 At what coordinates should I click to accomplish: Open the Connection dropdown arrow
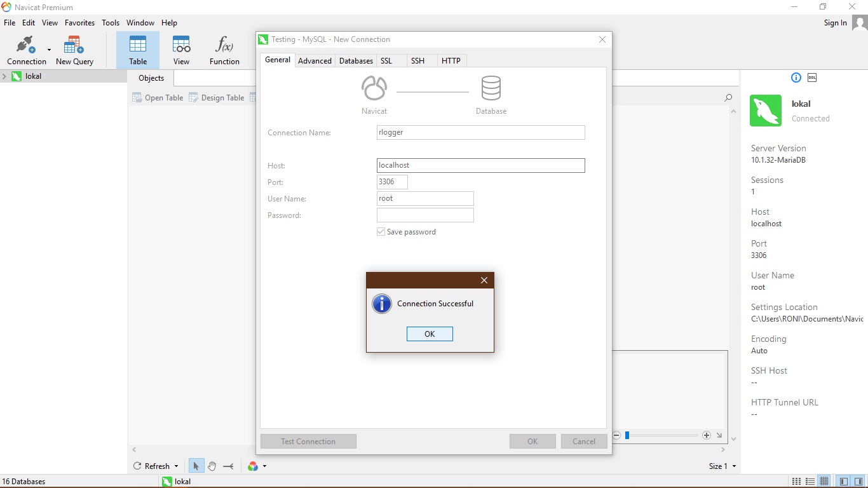tap(49, 50)
